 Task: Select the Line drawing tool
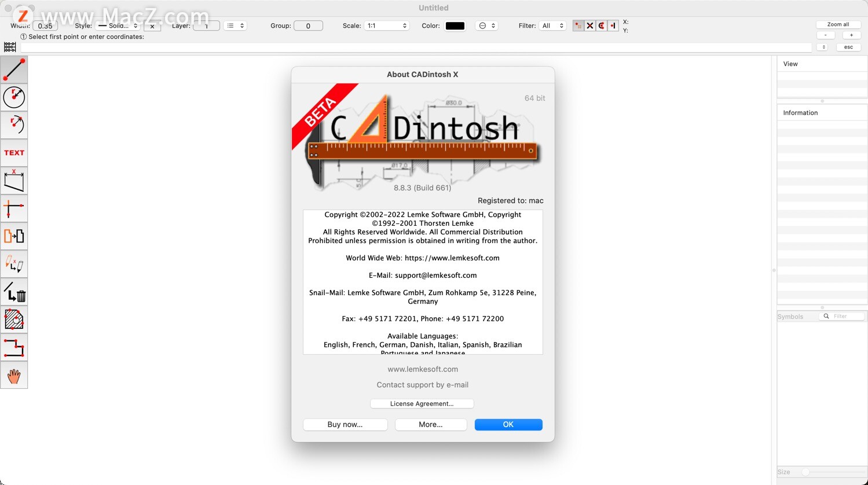tap(14, 69)
